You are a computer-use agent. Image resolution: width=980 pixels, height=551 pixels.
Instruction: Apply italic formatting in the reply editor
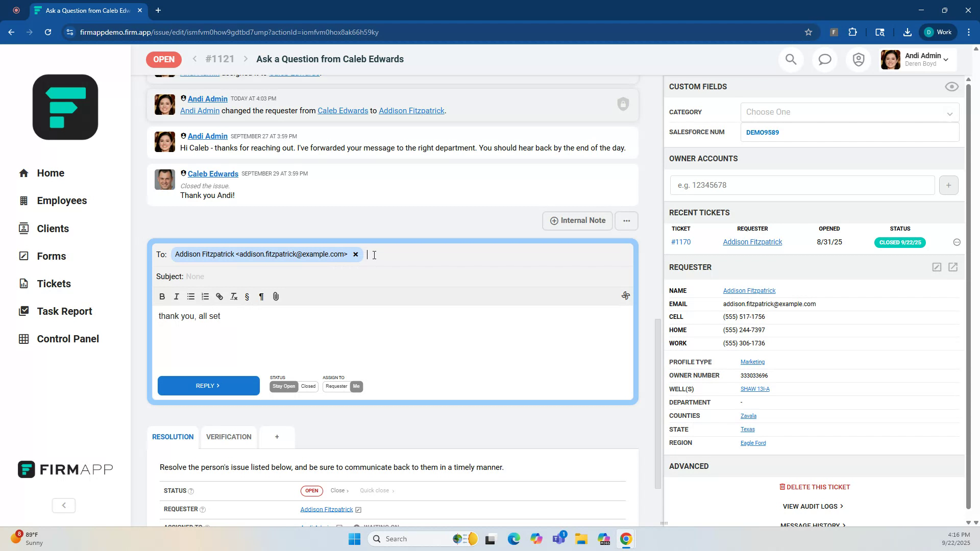coord(176,296)
